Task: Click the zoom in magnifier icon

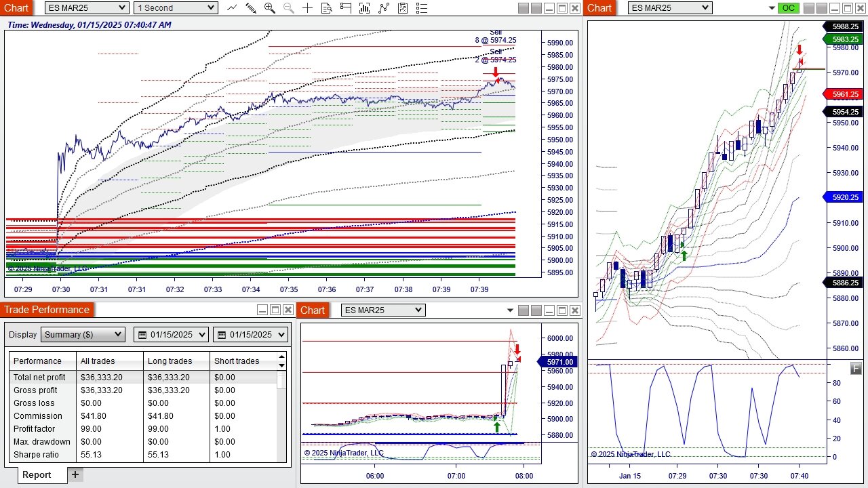Action: pos(270,8)
